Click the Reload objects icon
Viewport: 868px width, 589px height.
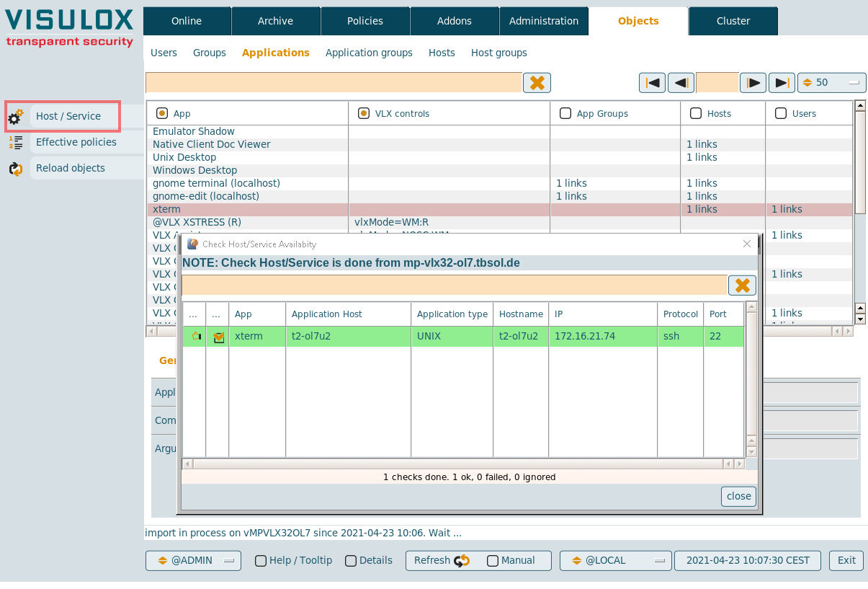[16, 169]
